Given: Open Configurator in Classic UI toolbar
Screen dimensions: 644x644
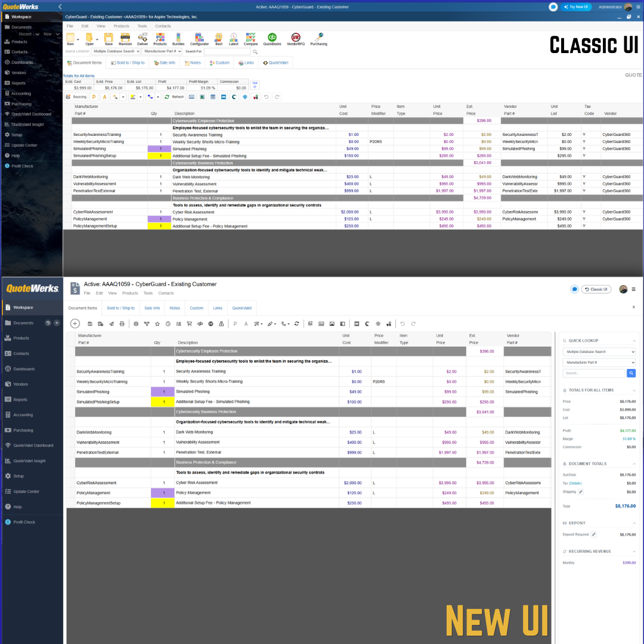Looking at the screenshot, I should coord(199,39).
